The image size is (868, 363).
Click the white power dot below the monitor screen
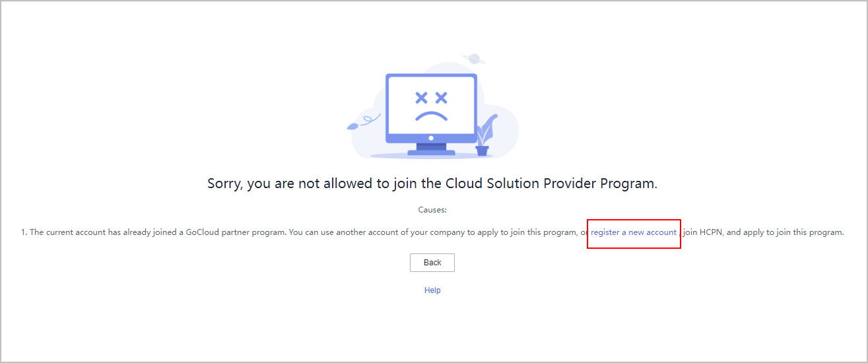[431, 138]
